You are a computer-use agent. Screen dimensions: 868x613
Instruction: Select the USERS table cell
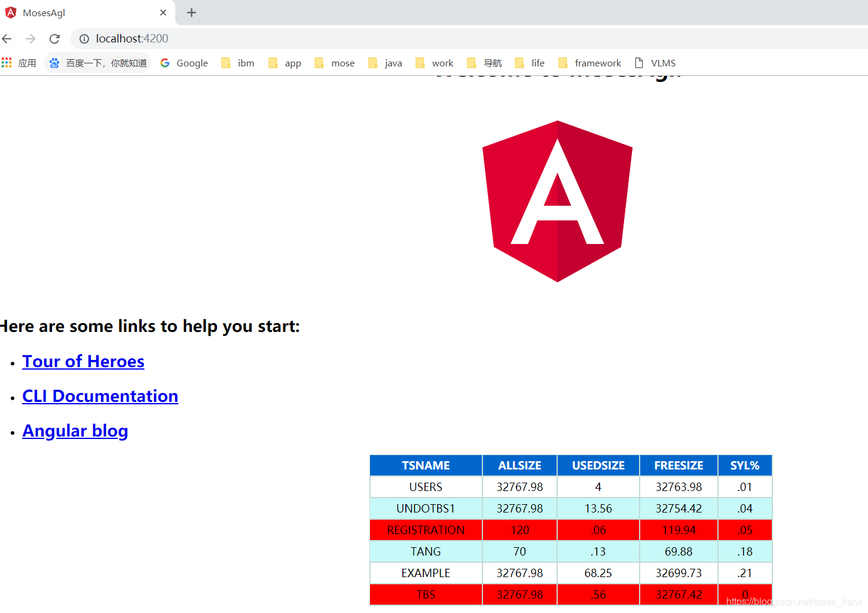[426, 487]
